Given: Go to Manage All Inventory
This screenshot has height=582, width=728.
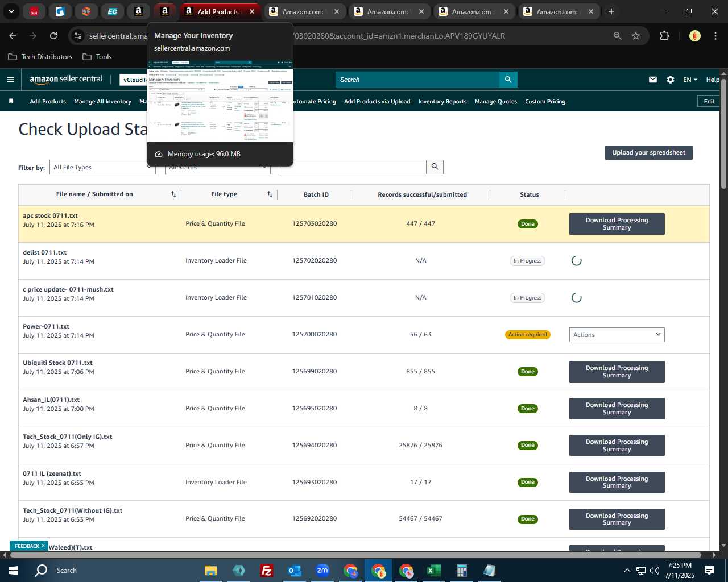Looking at the screenshot, I should (102, 101).
